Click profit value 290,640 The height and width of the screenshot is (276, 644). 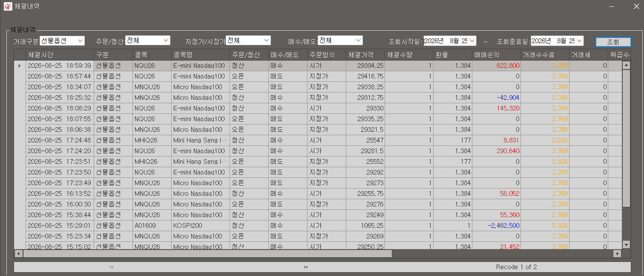(508, 151)
